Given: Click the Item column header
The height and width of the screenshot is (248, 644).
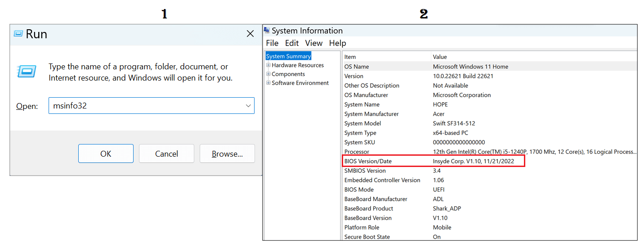Looking at the screenshot, I should [x=350, y=57].
